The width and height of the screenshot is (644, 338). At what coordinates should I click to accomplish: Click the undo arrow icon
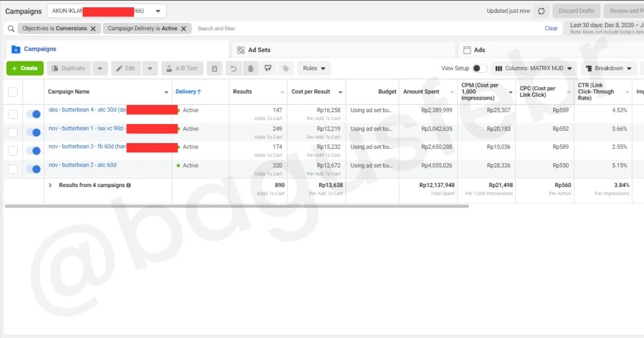point(234,68)
